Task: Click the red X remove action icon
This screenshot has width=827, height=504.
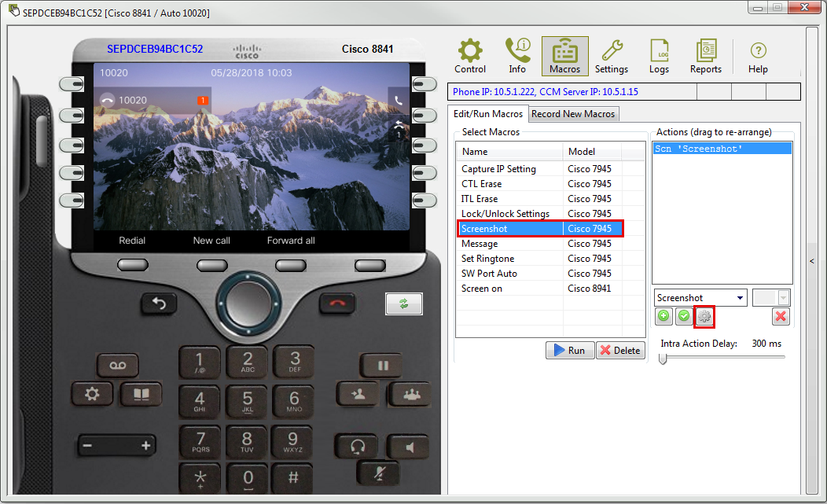Action: 781,316
